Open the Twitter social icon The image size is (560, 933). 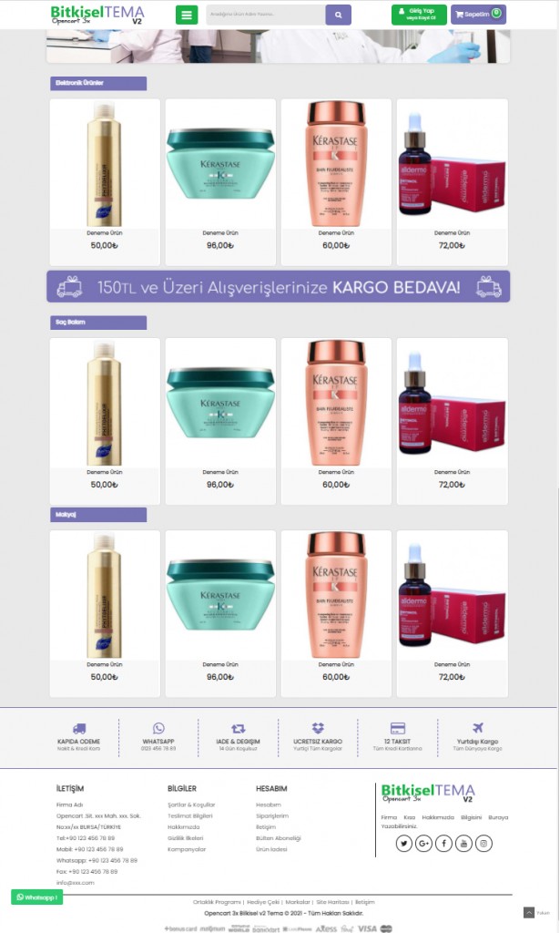(404, 843)
